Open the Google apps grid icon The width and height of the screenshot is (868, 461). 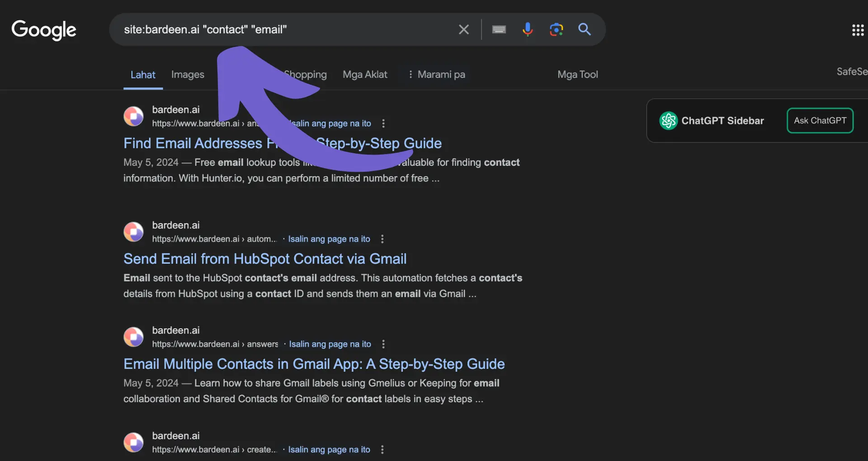point(858,30)
